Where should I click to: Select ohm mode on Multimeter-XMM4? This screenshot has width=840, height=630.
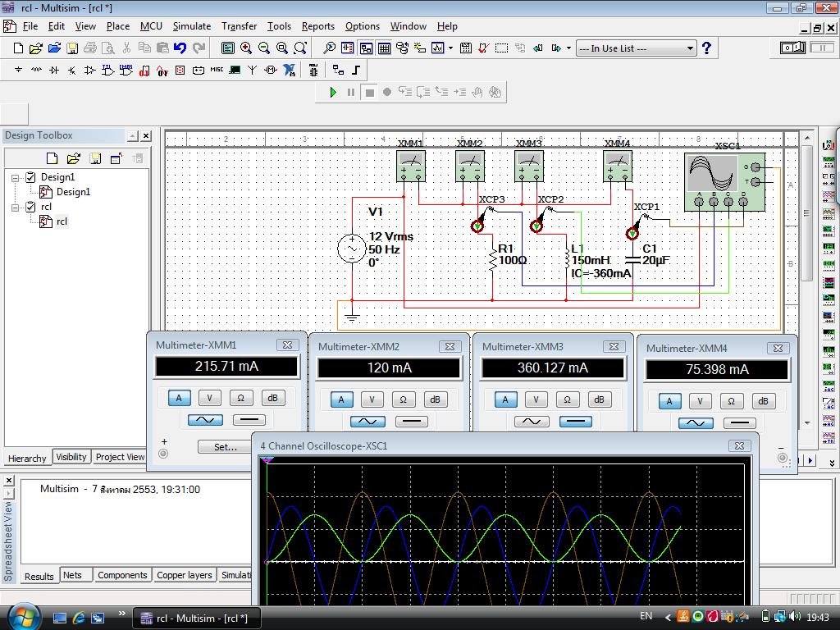pyautogui.click(x=731, y=401)
